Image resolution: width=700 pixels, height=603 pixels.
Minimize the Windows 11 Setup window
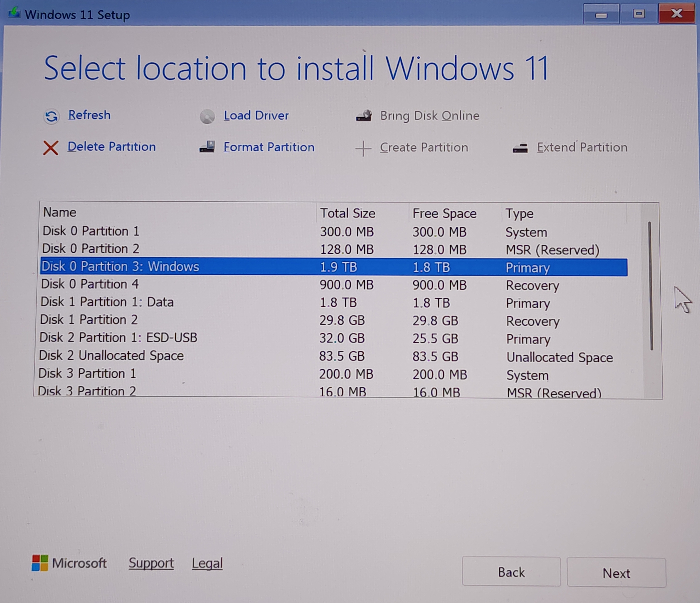coord(601,14)
